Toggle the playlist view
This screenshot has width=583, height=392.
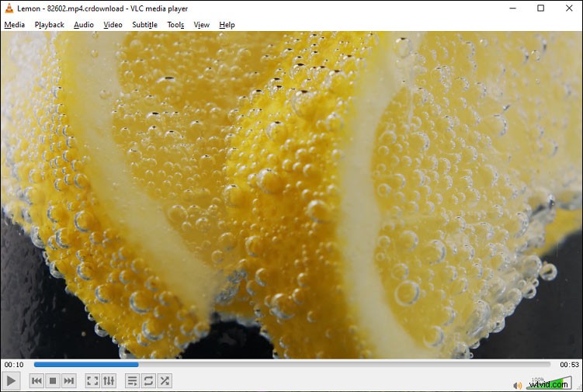(132, 381)
